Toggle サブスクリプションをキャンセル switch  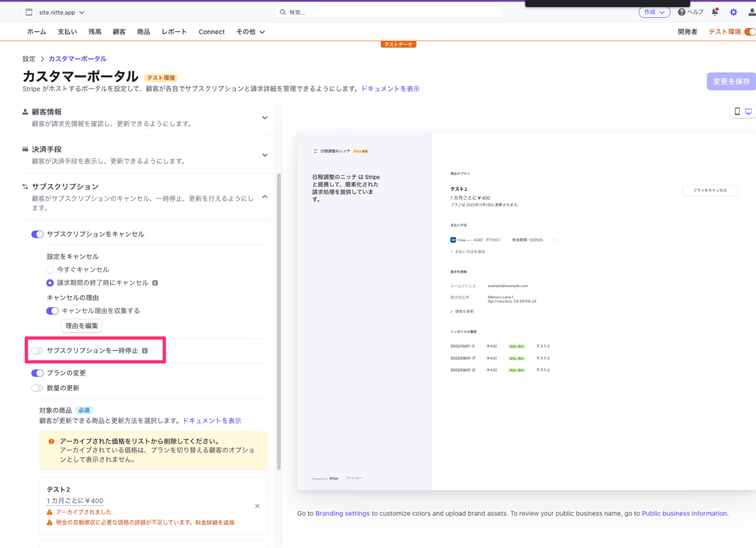tap(37, 234)
